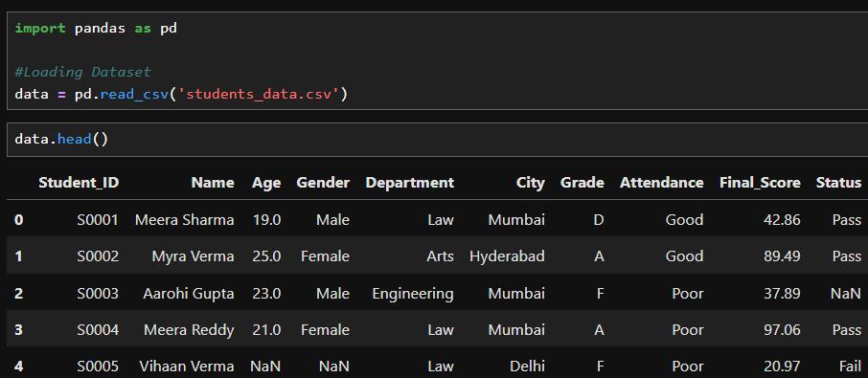868x378 pixels.
Task: Click the Meera Sharma name cell
Action: [x=184, y=220]
